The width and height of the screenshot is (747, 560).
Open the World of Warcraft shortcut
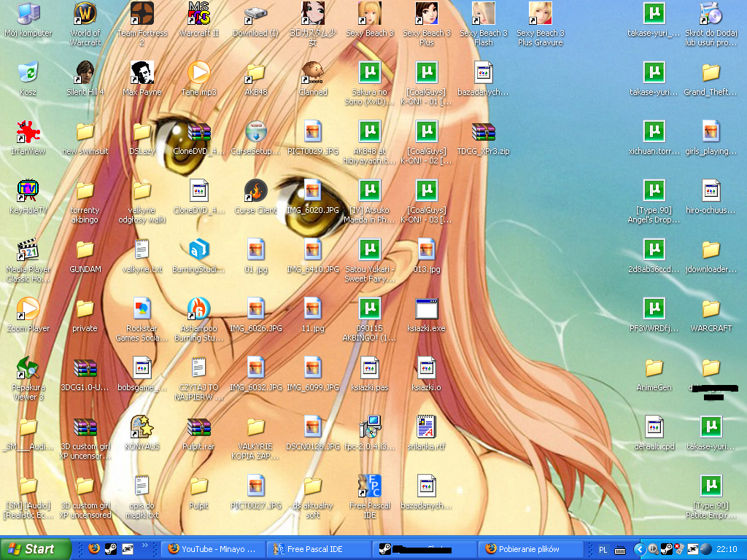pyautogui.click(x=85, y=14)
